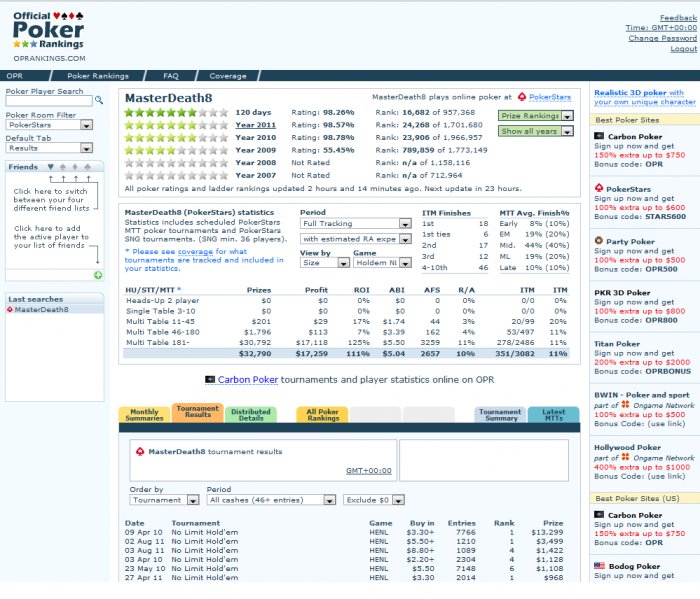Click BWIN - Poker and sport entry

tap(642, 395)
